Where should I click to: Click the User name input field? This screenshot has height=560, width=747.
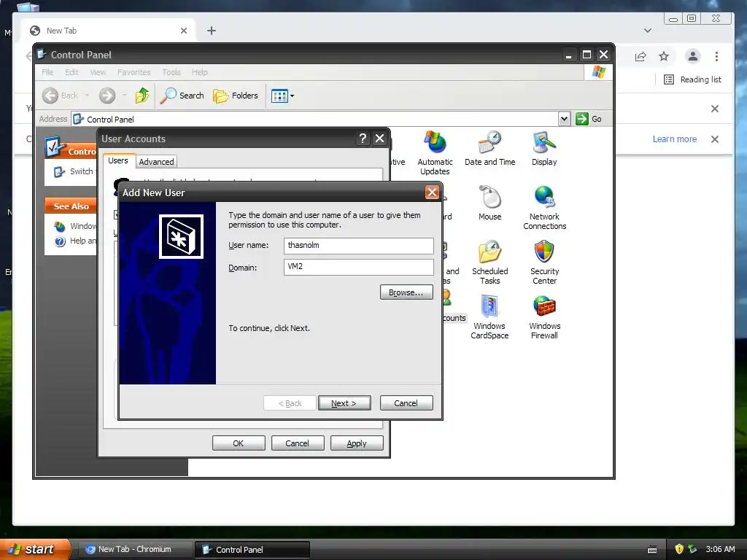[359, 246]
